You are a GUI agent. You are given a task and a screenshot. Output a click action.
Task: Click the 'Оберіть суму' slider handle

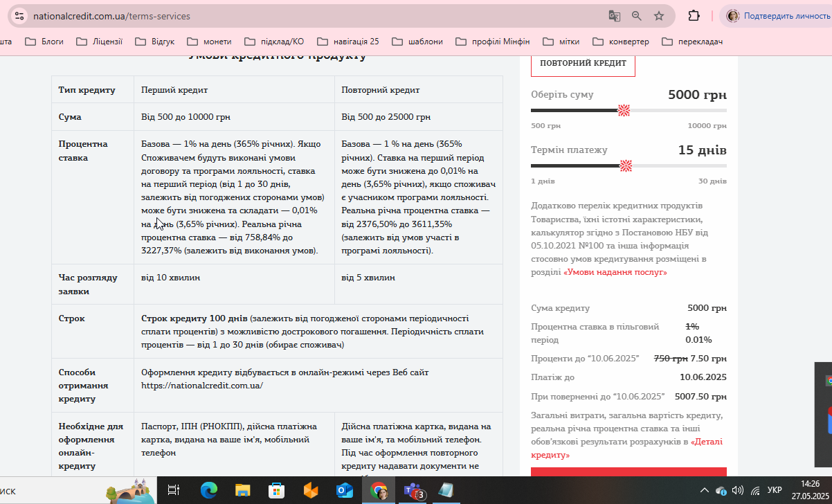[x=624, y=110]
